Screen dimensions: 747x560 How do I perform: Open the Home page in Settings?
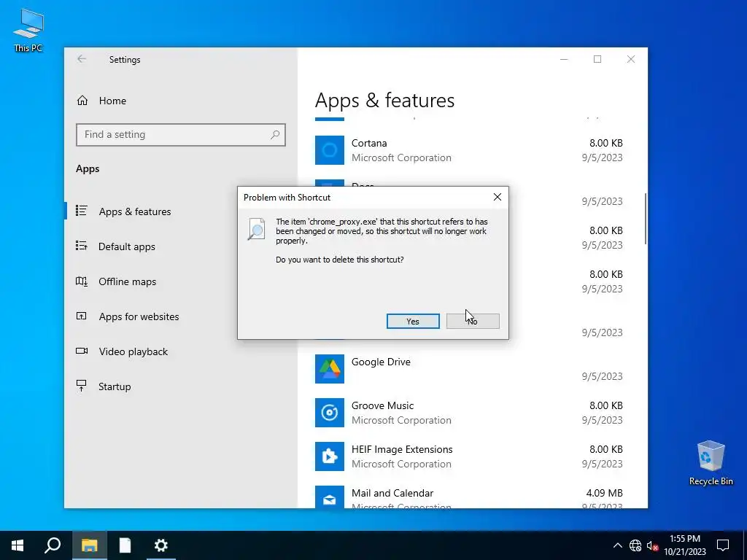112,101
